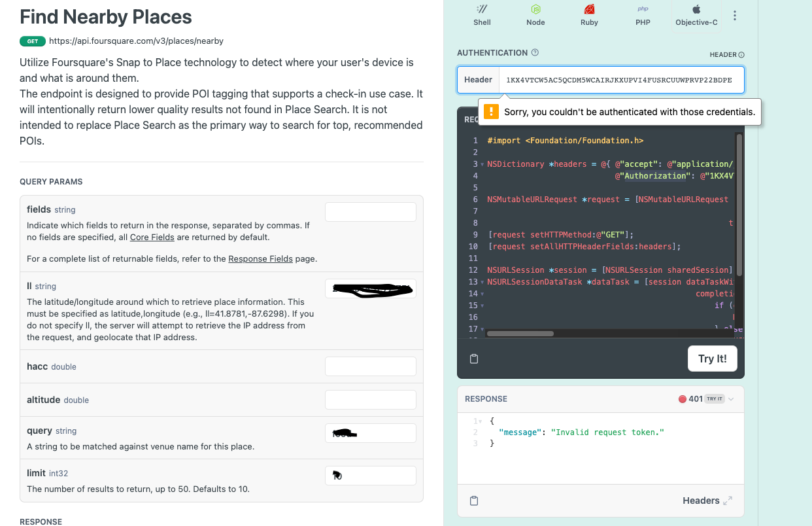
Task: Open the Core Fields link
Action: pyautogui.click(x=152, y=237)
